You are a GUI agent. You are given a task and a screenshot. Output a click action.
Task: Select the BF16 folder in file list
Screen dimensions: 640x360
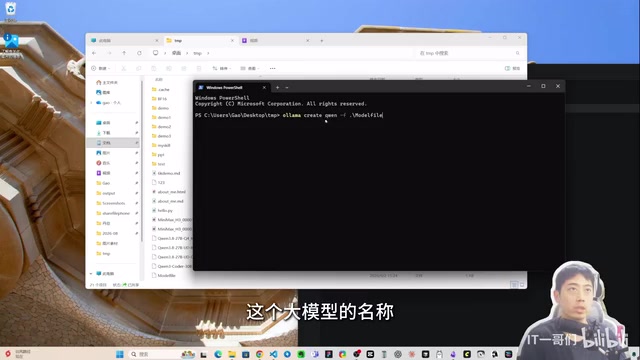point(159,99)
